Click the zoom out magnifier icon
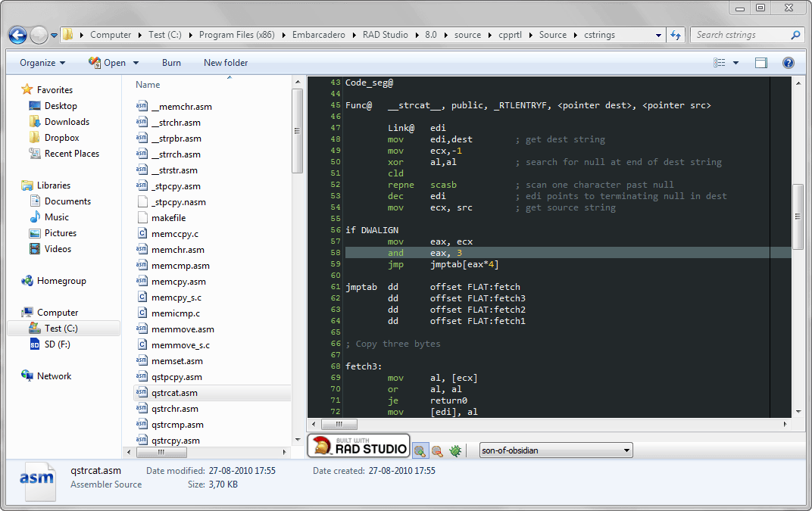Screen dimensions: 812x511 pos(437,451)
